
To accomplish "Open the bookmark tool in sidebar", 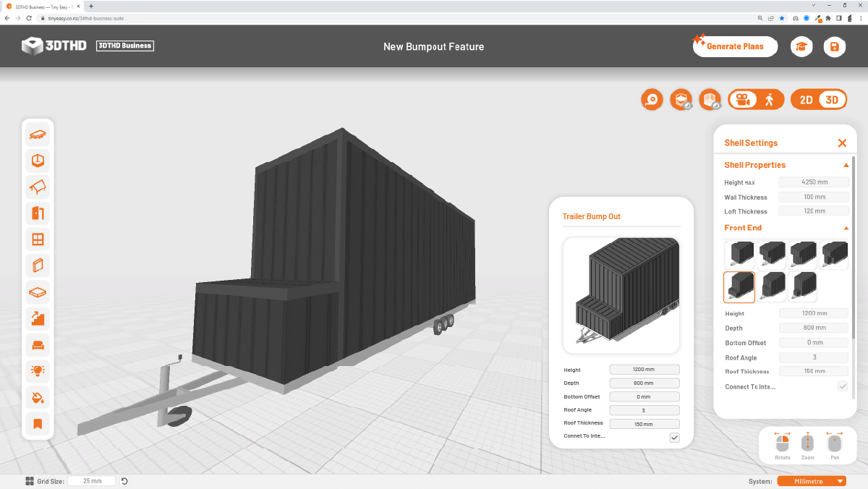I will [x=38, y=424].
